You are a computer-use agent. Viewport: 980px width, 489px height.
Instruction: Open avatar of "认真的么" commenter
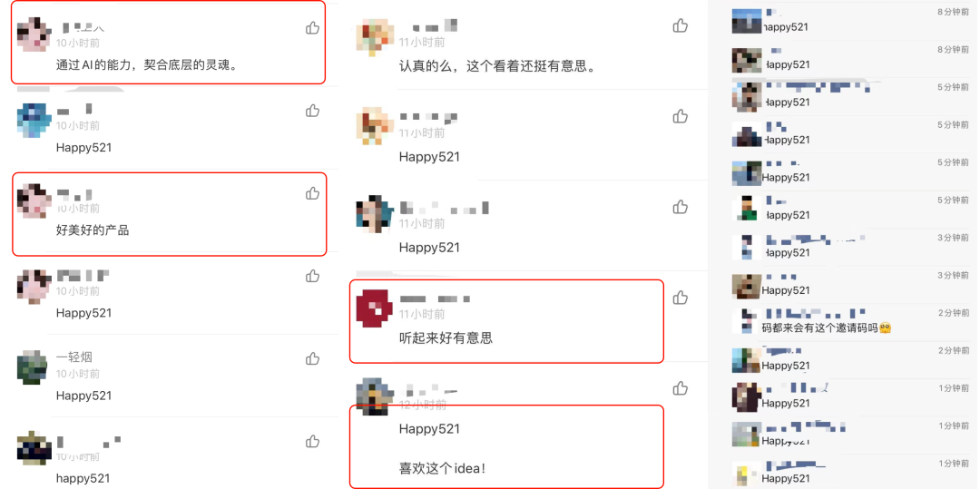(374, 35)
